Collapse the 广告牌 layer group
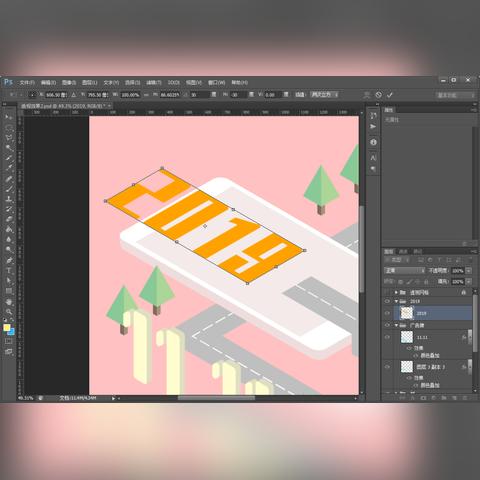Image resolution: width=480 pixels, height=480 pixels. tap(396, 325)
